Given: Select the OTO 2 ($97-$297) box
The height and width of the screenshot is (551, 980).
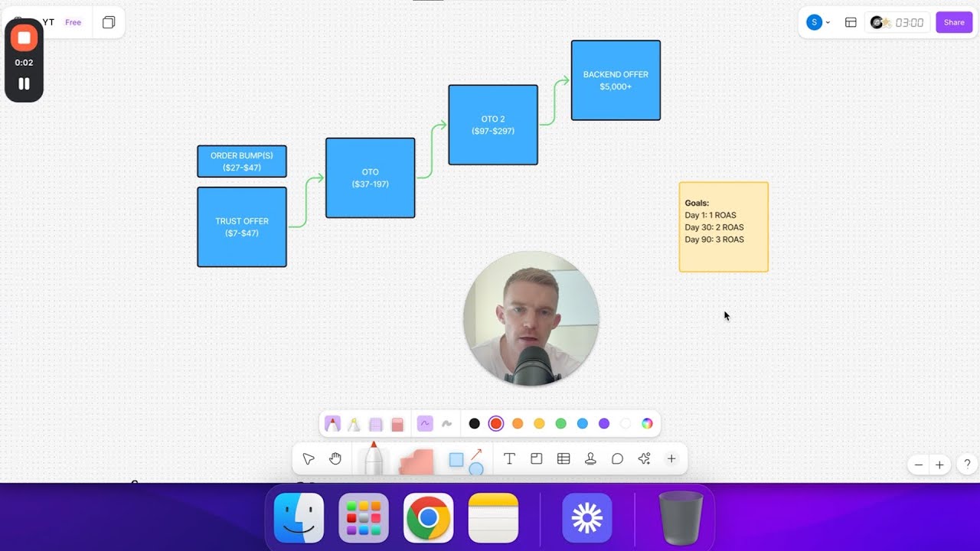Looking at the screenshot, I should (493, 125).
